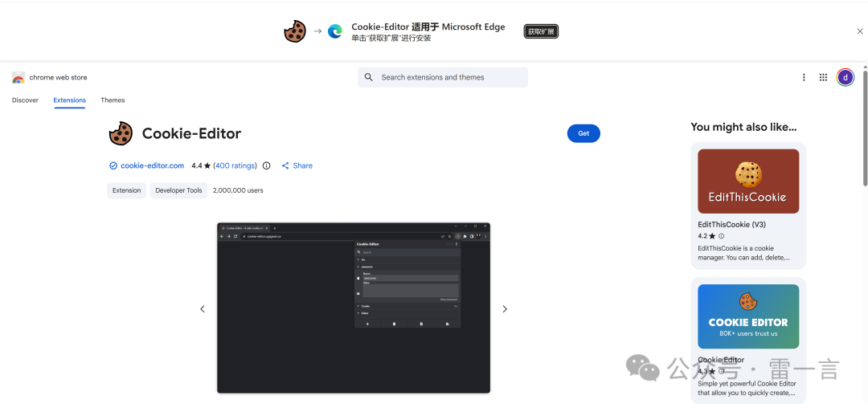The width and height of the screenshot is (868, 404).
Task: Click the 2,000,000 users text
Action: click(238, 190)
